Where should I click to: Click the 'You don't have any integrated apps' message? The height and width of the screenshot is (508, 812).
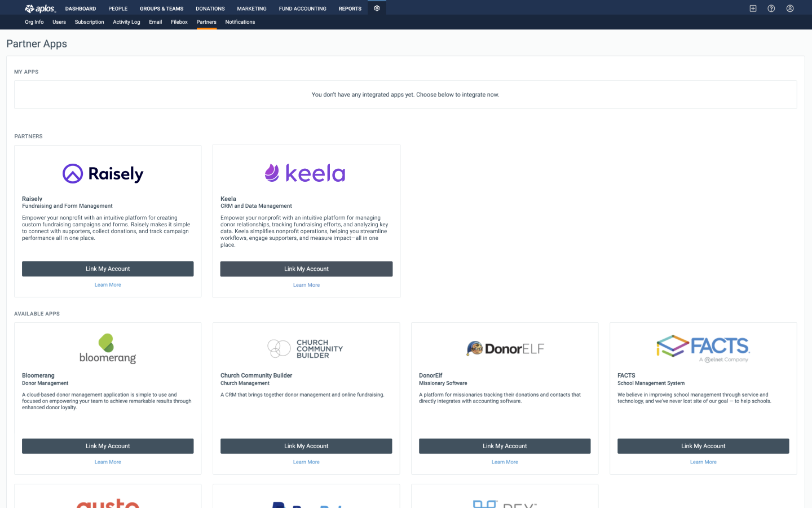(x=405, y=95)
